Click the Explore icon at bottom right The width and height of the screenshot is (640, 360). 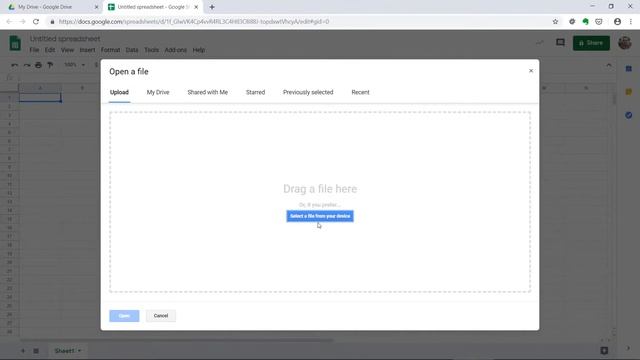point(604,350)
